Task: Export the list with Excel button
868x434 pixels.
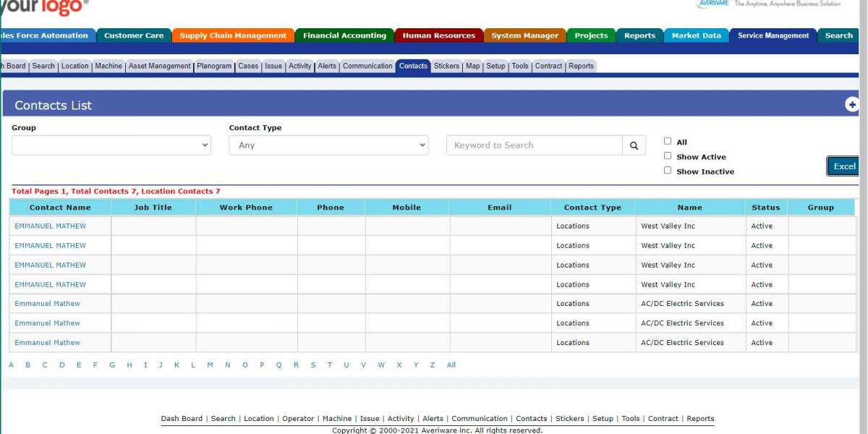Action: click(843, 166)
